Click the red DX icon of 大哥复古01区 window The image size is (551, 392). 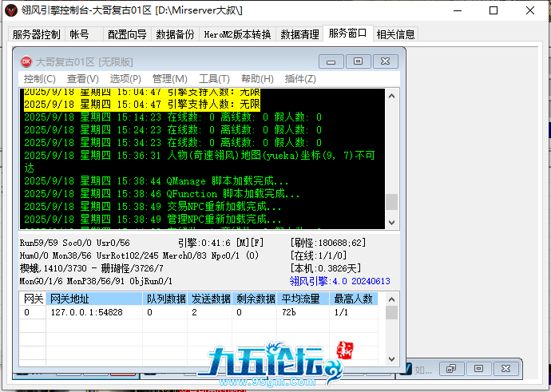point(26,61)
